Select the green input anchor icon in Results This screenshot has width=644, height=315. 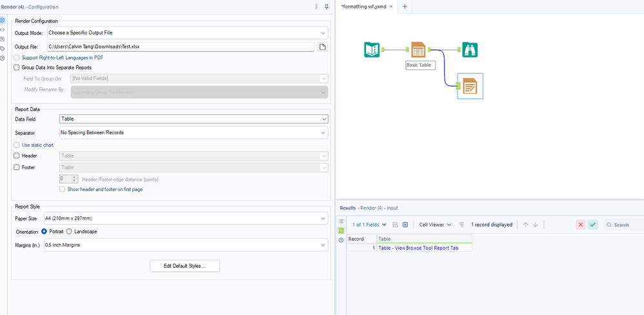[x=341, y=231]
